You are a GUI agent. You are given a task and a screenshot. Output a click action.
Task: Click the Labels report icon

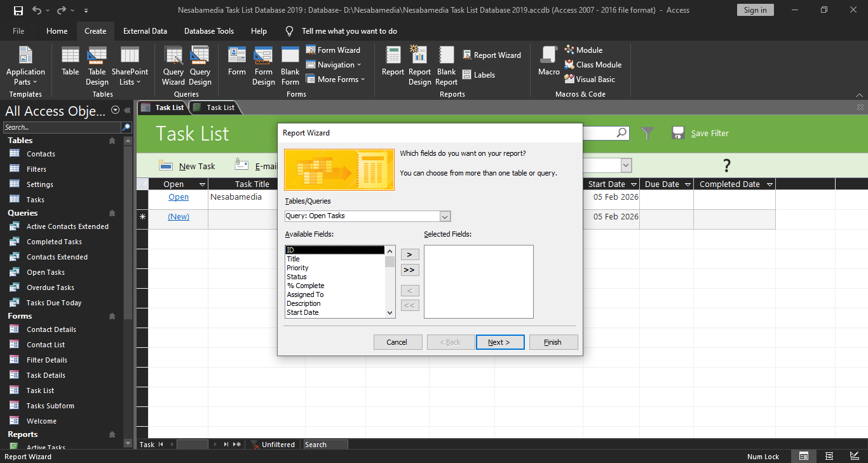tap(478, 75)
